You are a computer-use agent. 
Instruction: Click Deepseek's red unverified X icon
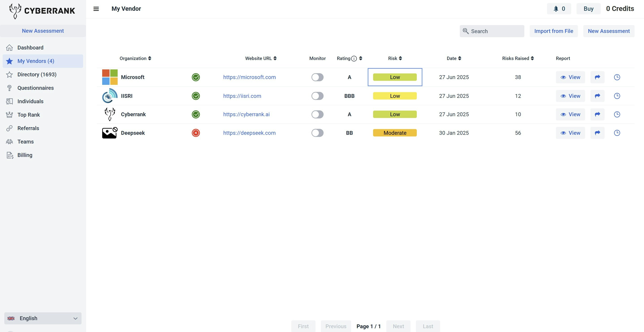(x=196, y=133)
